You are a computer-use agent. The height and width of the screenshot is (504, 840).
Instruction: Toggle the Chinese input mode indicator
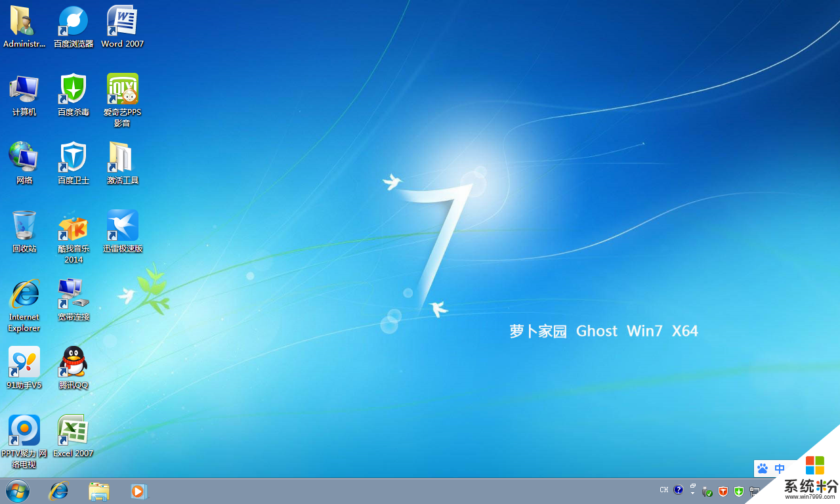780,469
